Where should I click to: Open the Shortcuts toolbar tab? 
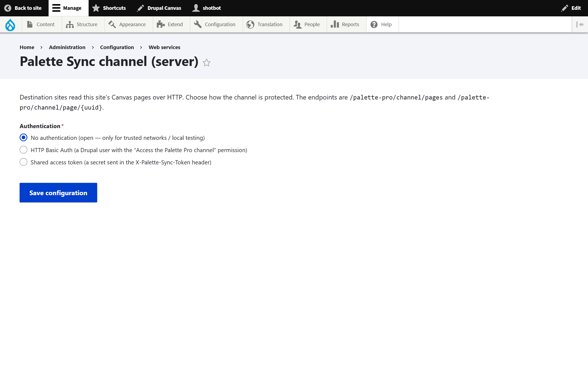click(x=109, y=8)
